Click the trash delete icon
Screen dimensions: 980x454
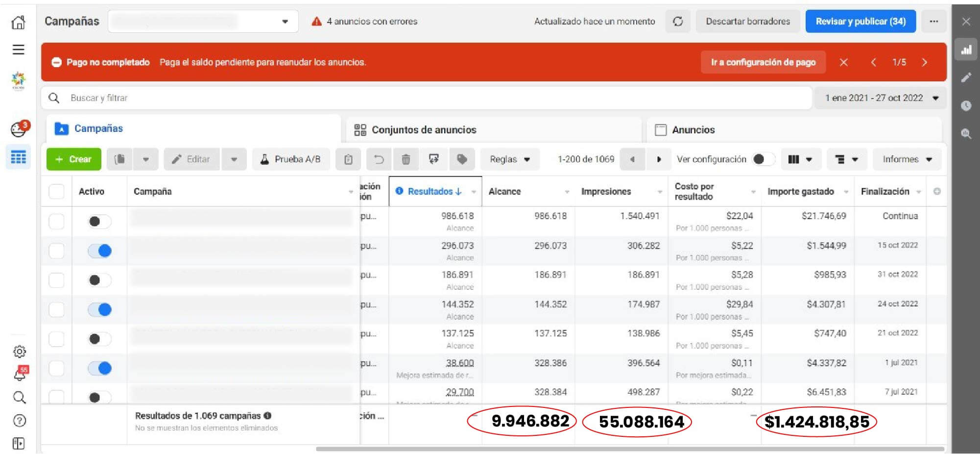click(406, 159)
